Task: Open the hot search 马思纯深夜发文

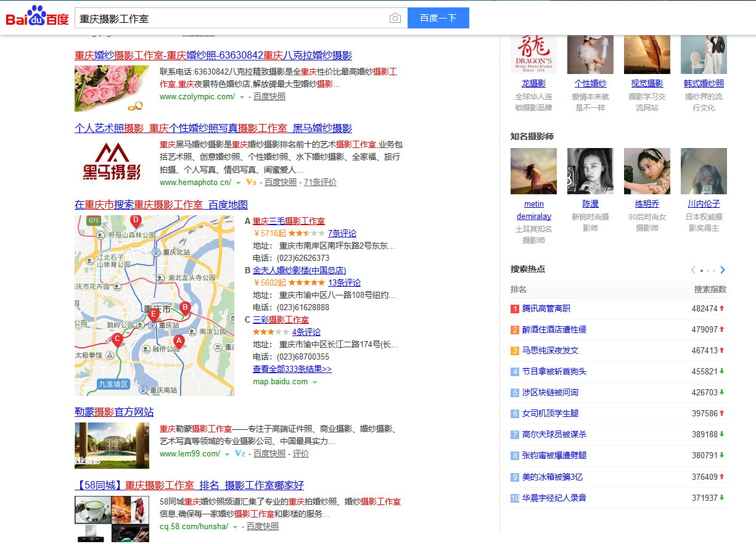Action: [x=550, y=350]
